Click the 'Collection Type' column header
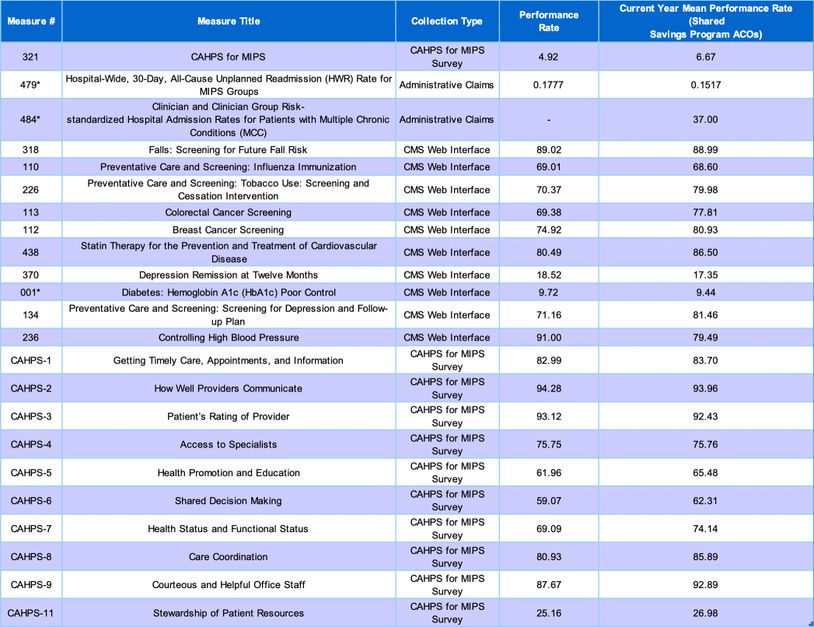The width and height of the screenshot is (814, 627). click(x=446, y=21)
